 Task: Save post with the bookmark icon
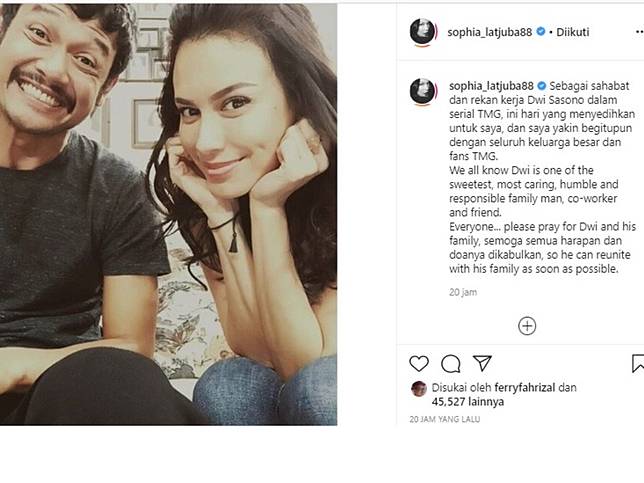click(637, 364)
